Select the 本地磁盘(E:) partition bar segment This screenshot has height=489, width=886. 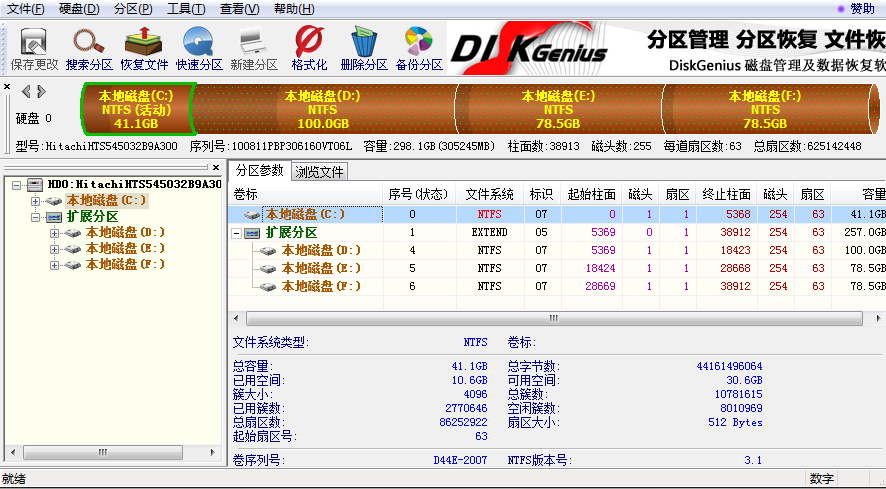click(558, 109)
